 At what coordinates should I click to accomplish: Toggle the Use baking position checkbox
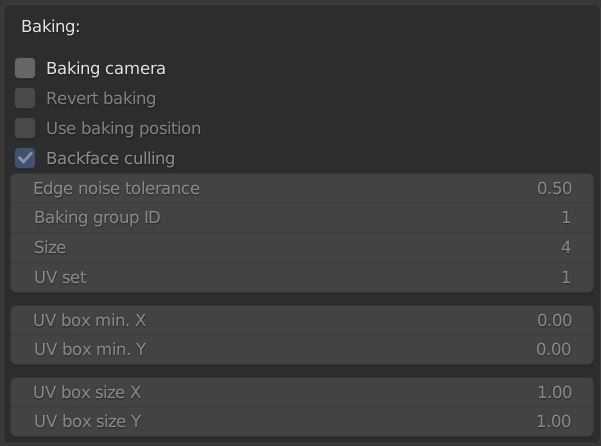pos(25,128)
